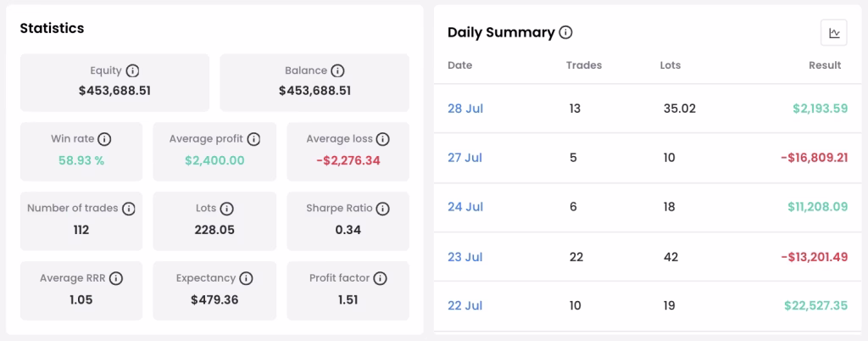Click the Expectancy info icon

click(247, 278)
